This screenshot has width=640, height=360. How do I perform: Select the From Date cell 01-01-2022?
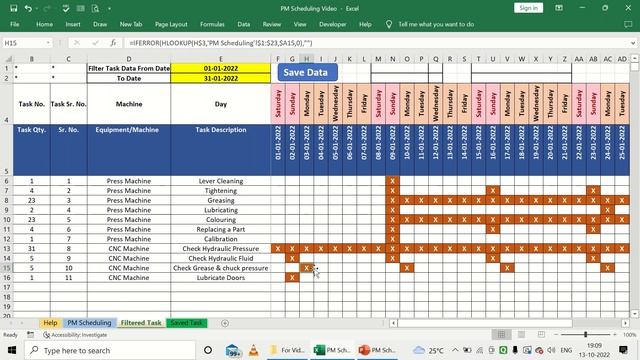point(220,68)
